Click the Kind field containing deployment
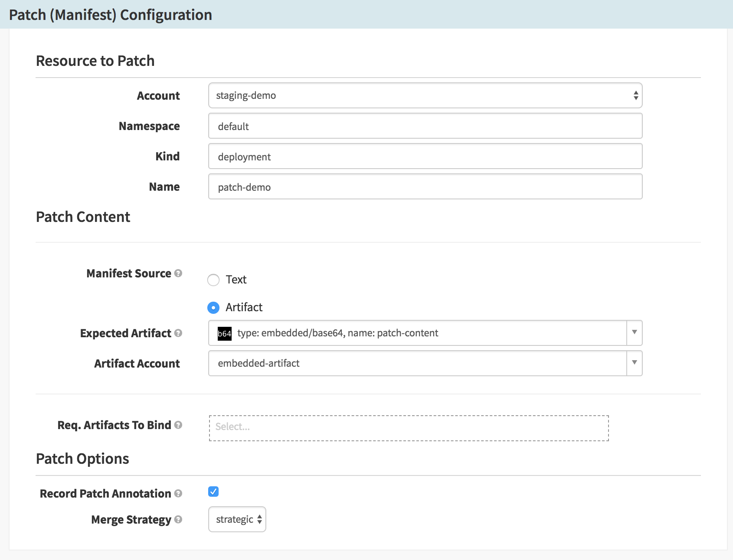 (x=424, y=156)
